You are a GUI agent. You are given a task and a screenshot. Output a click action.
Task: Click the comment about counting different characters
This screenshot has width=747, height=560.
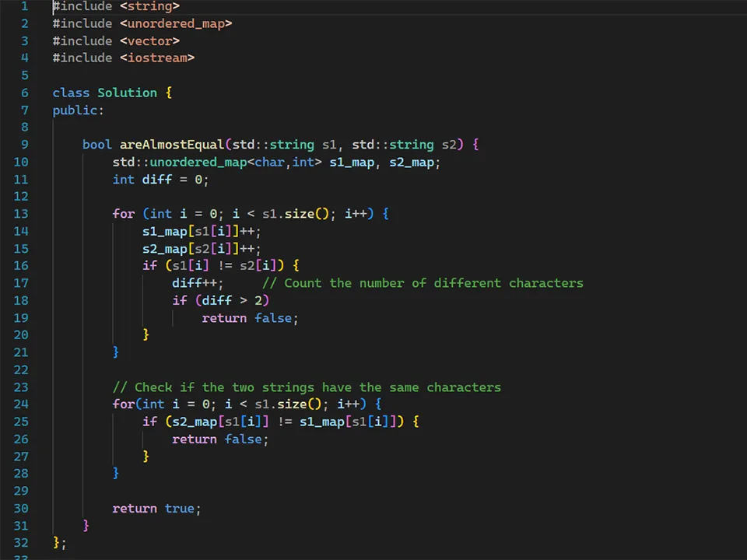click(424, 282)
